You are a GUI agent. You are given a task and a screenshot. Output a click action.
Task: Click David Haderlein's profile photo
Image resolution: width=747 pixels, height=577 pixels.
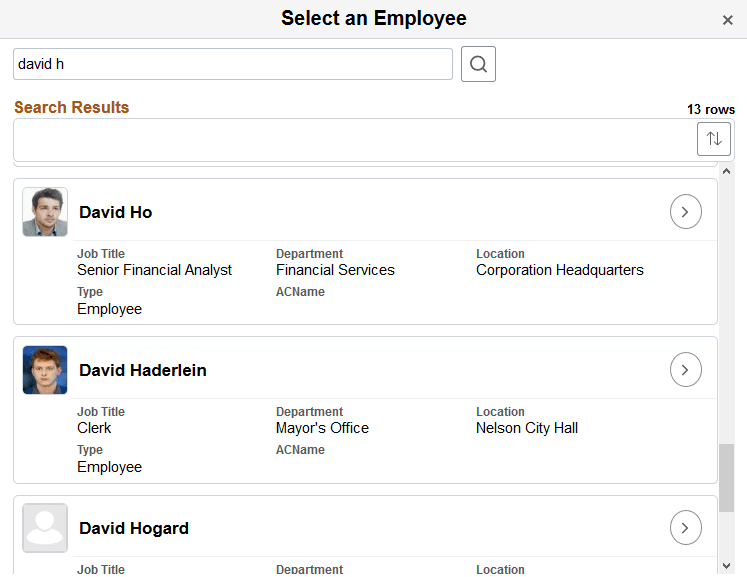pyautogui.click(x=45, y=370)
